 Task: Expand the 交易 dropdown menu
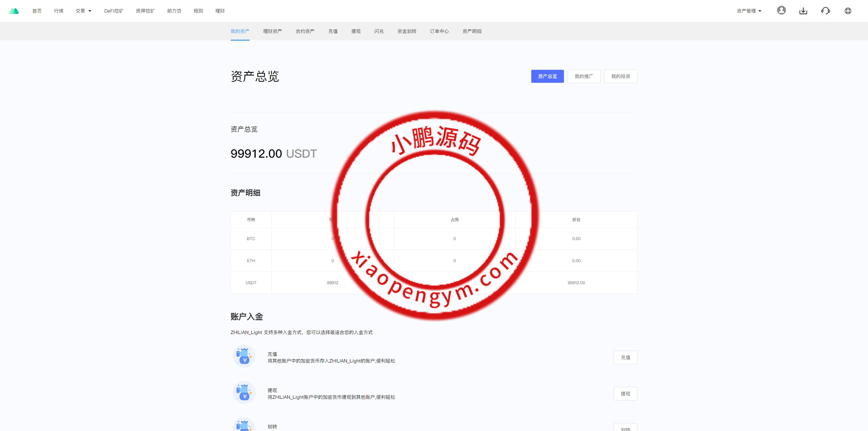pos(83,11)
